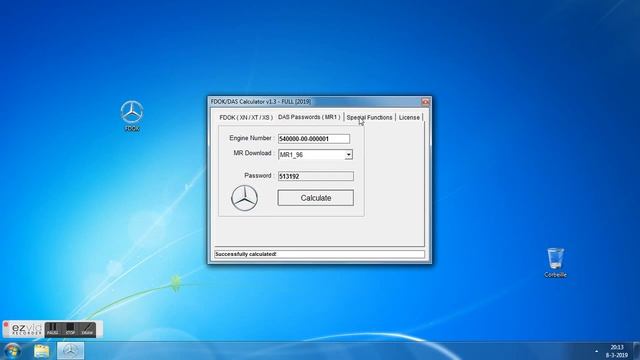Screen dimensions: 640x360
Task: Open the License tab
Action: pyautogui.click(x=409, y=118)
